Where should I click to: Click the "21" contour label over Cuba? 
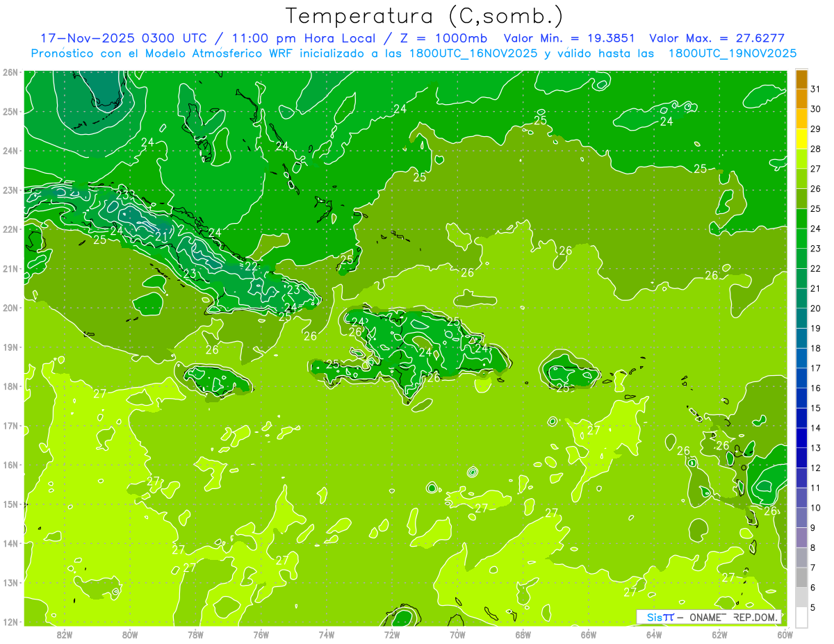click(161, 236)
